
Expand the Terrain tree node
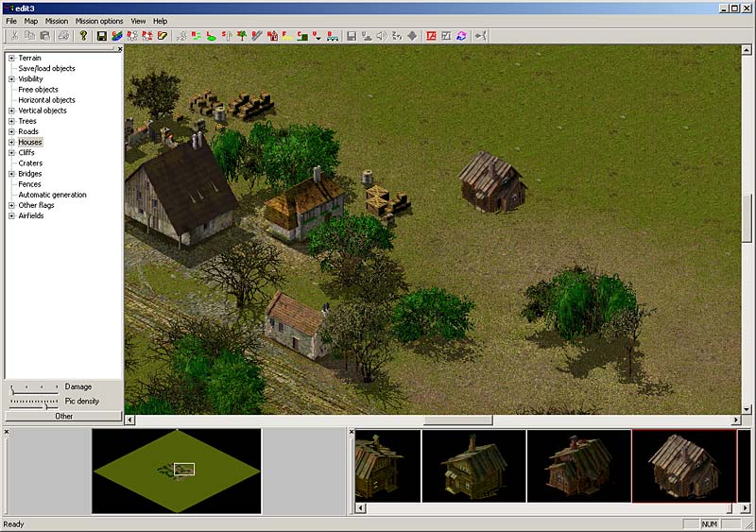pos(11,58)
